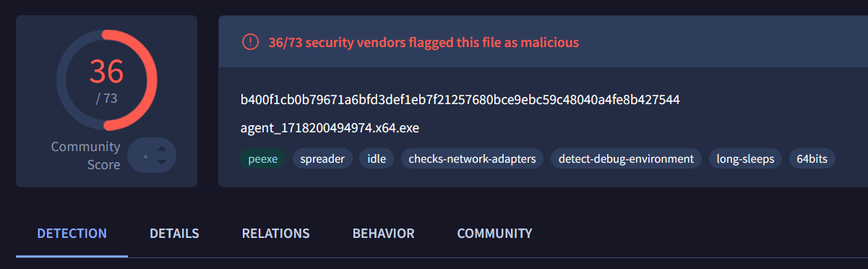Viewport: 868px width, 269px height.
Task: Click the 36/73 detection score ring
Action: (106, 80)
